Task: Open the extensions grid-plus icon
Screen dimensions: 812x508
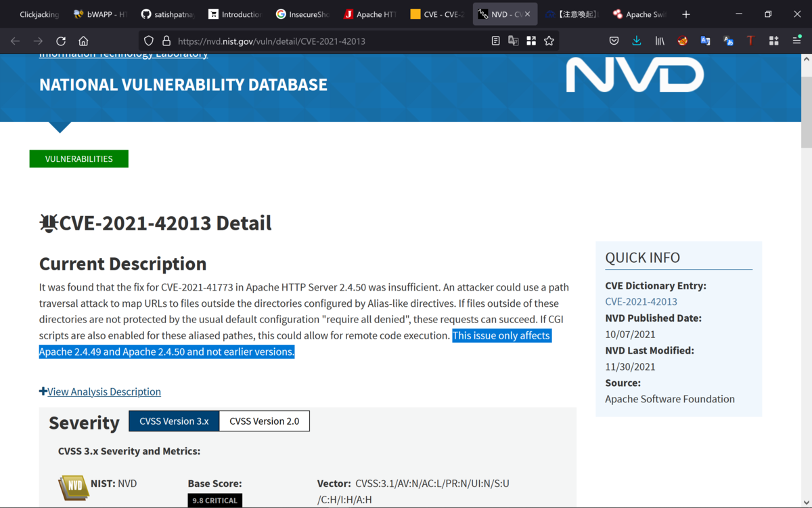Action: (x=773, y=41)
